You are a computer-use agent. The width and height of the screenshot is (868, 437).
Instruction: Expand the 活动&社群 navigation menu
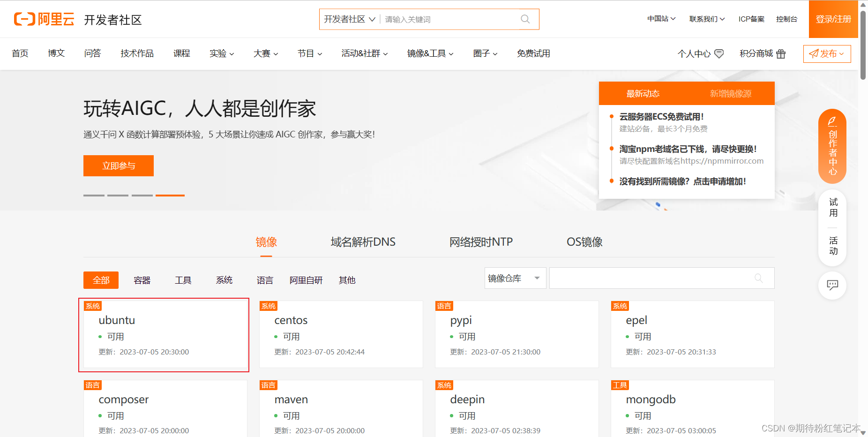365,53
